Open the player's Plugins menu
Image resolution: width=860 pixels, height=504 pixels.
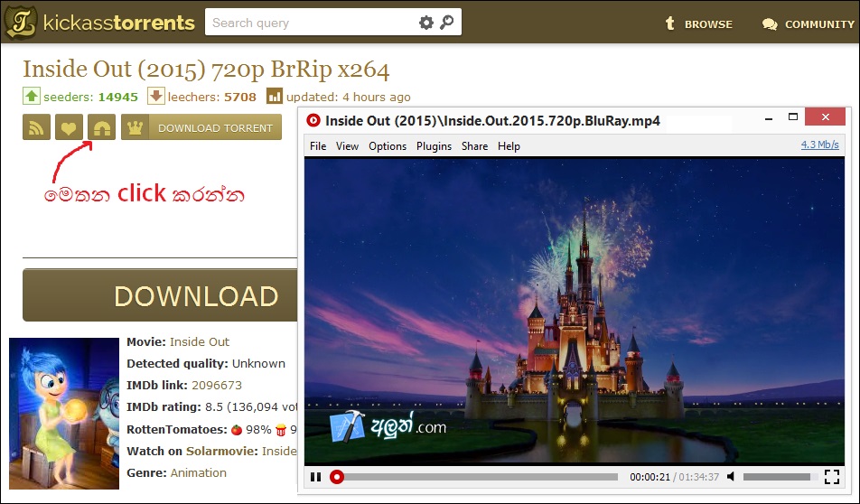click(x=434, y=146)
